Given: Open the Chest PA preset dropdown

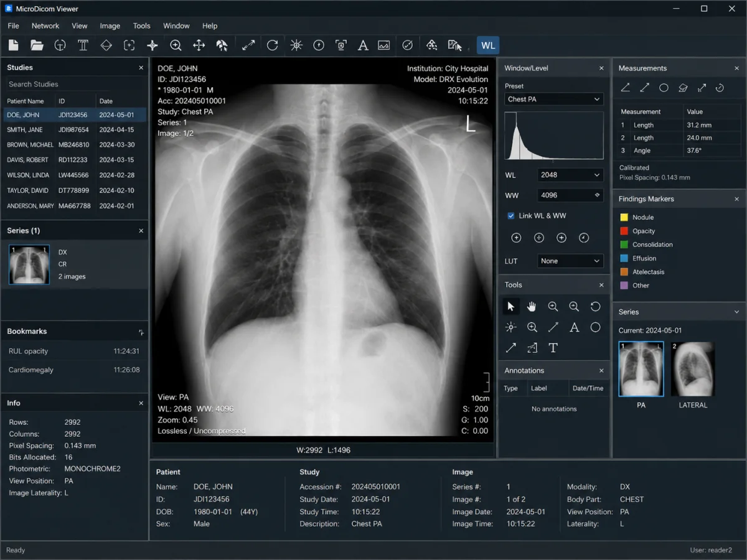Looking at the screenshot, I should 553,99.
